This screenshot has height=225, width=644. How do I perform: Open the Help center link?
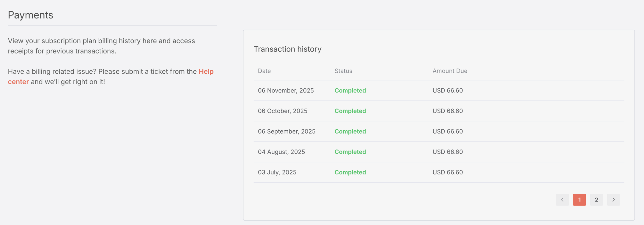206,71
